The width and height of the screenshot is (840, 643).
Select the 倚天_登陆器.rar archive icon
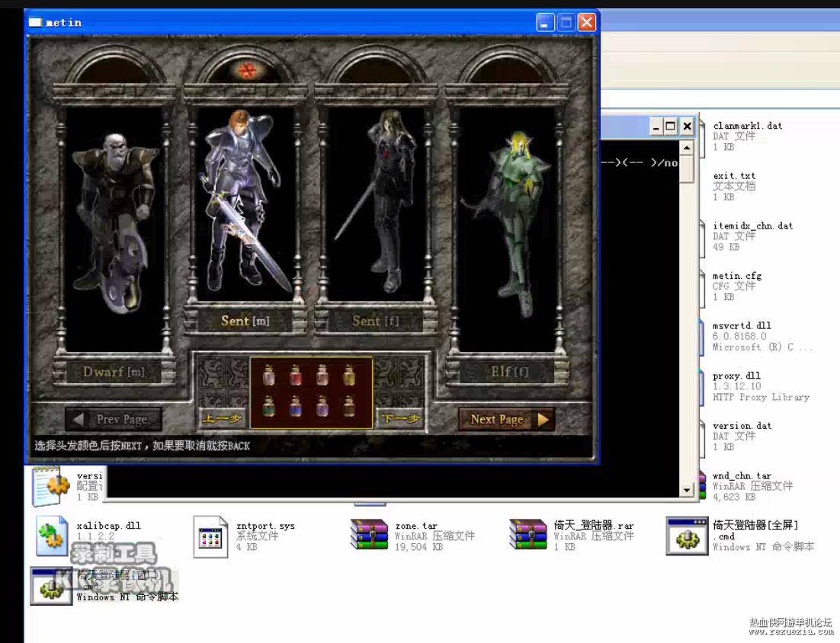pos(528,534)
